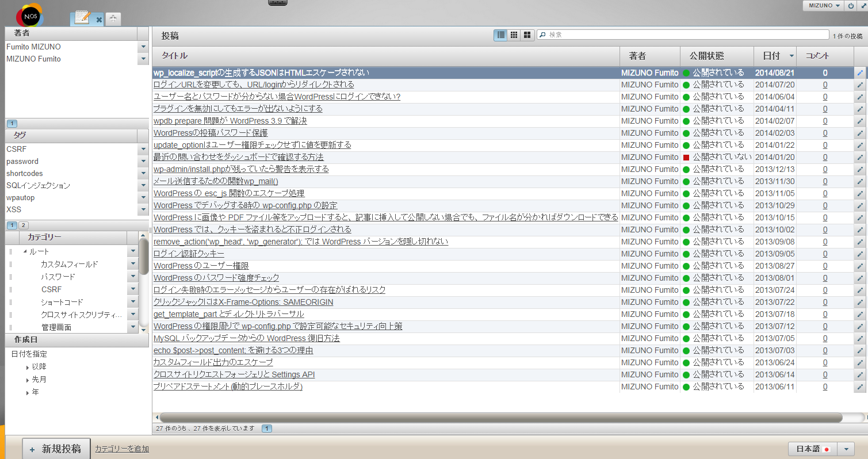Click the fullscreen expand arrow icon
Screen dimensions: 868x459
tap(863, 5)
